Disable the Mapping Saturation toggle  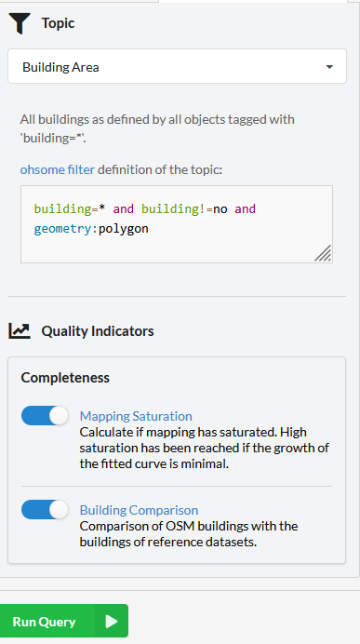pos(45,416)
